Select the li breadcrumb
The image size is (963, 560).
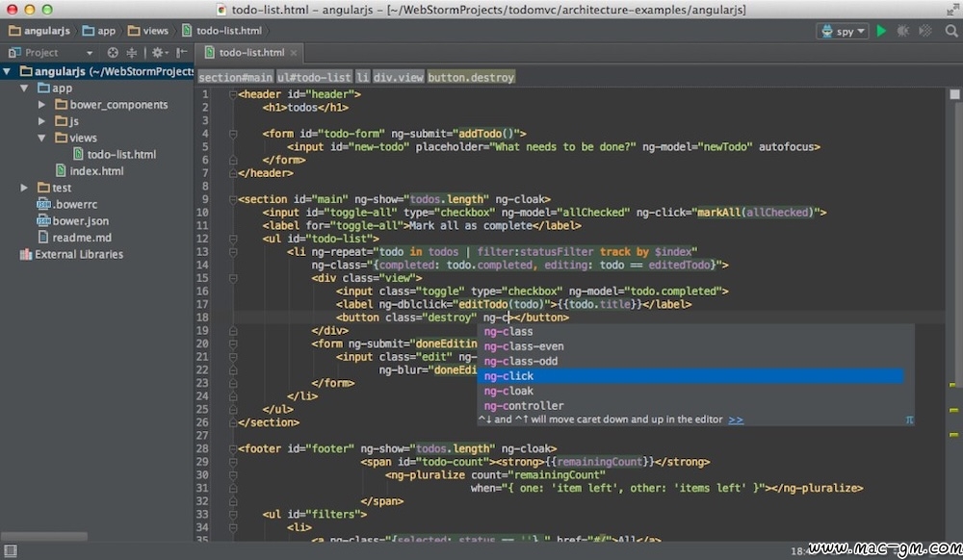click(362, 77)
